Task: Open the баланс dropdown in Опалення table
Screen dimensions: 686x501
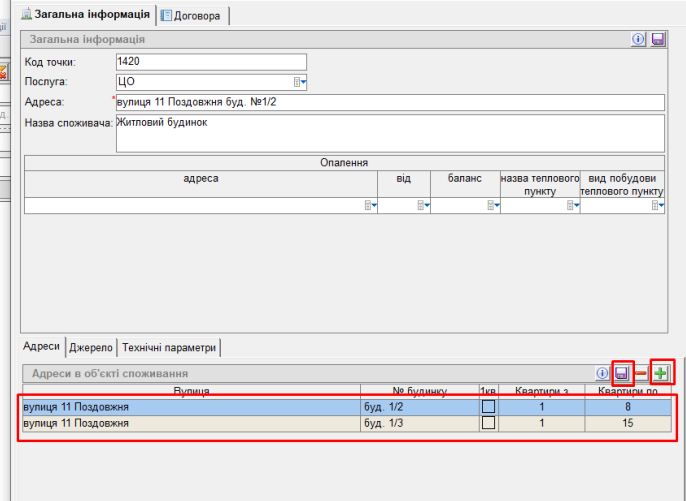Action: coord(493,206)
